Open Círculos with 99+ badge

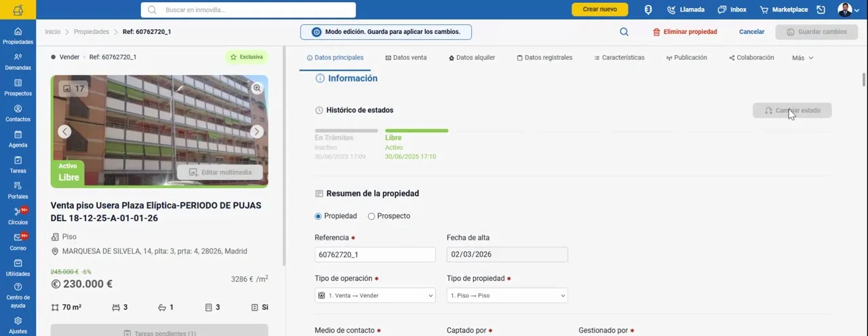point(18,217)
